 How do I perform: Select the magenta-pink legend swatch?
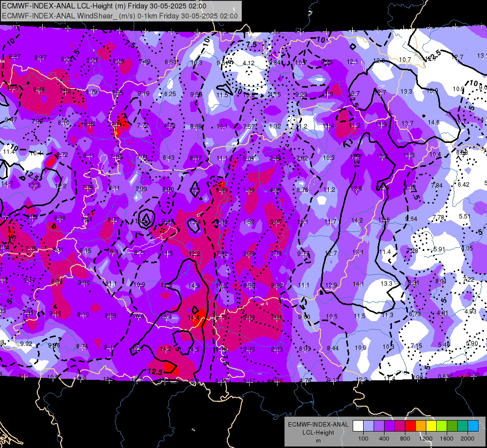400,426
